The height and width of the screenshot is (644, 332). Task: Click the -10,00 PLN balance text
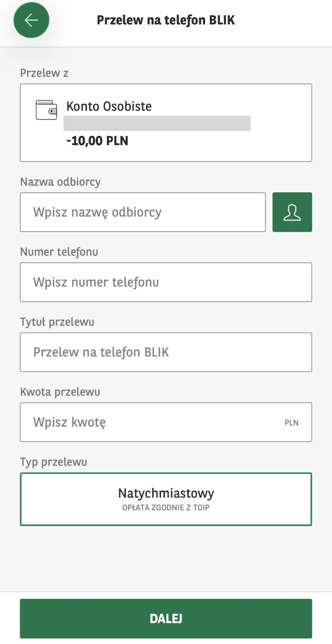coord(97,141)
